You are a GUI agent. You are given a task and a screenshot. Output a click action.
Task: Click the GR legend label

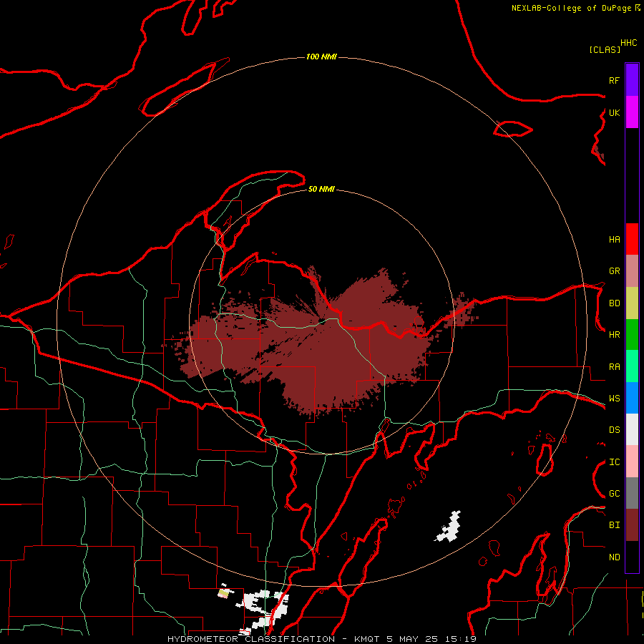click(x=614, y=271)
